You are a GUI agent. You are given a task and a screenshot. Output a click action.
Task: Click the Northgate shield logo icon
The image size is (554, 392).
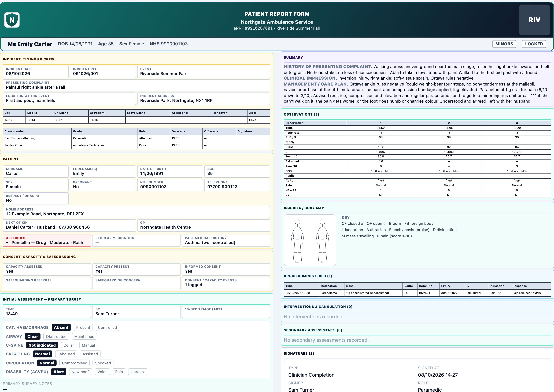click(12, 20)
